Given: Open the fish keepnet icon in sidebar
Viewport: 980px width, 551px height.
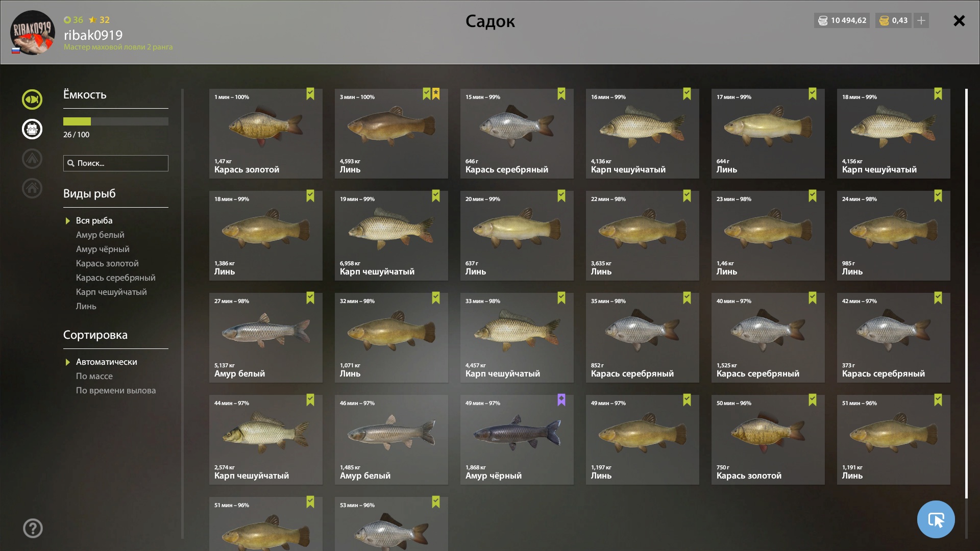Looking at the screenshot, I should click(32, 99).
